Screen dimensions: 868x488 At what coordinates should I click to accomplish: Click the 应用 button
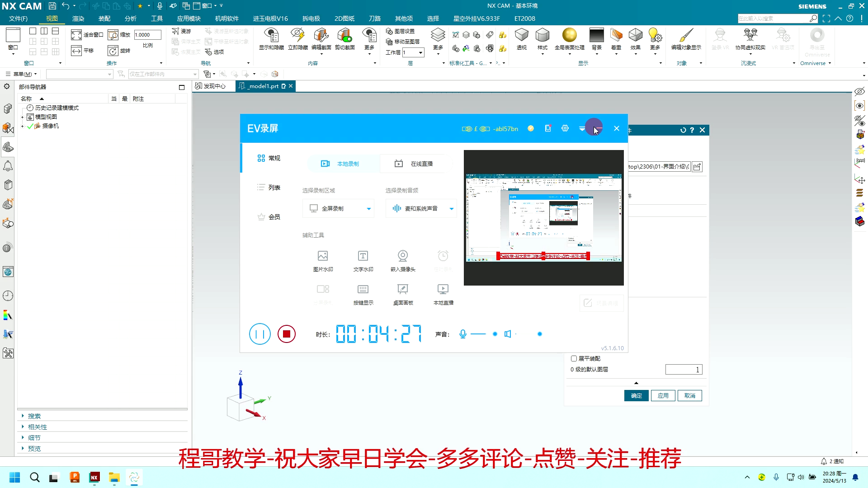(x=663, y=396)
